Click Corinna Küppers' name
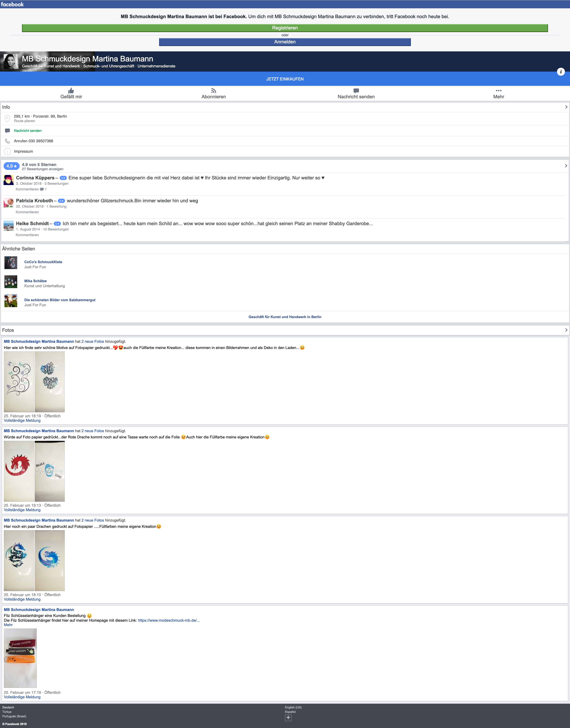The width and height of the screenshot is (570, 728). coord(35,178)
